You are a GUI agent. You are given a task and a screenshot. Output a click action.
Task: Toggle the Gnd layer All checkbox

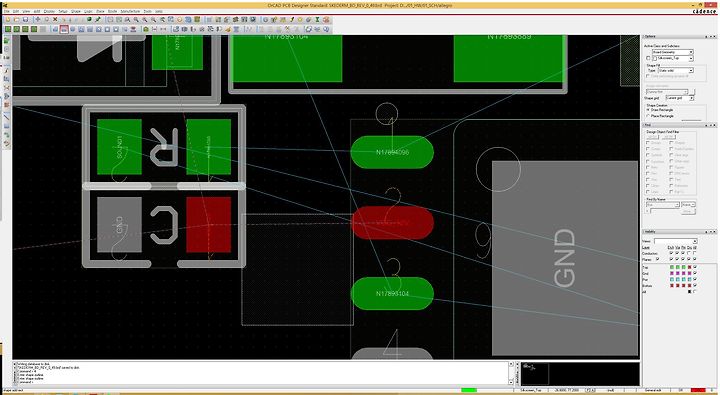tap(695, 273)
